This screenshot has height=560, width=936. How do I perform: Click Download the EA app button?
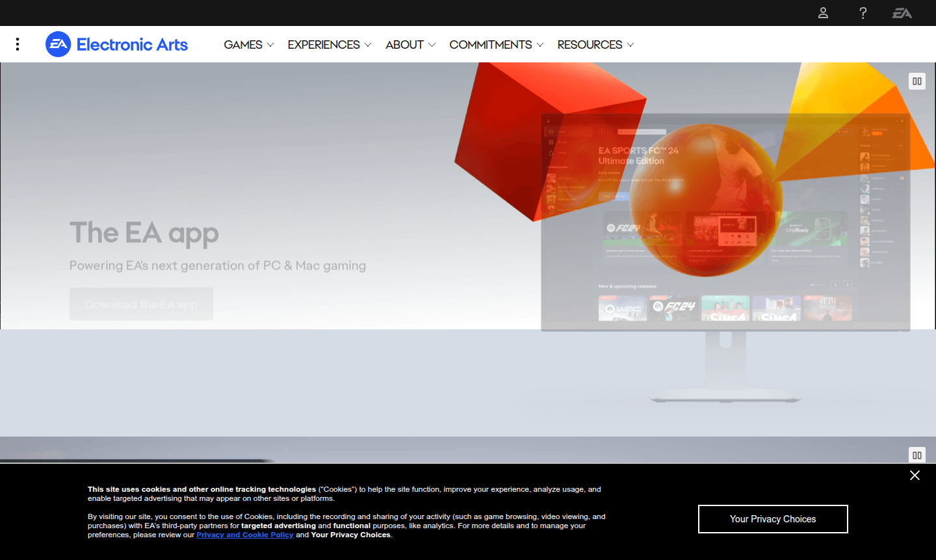141,304
